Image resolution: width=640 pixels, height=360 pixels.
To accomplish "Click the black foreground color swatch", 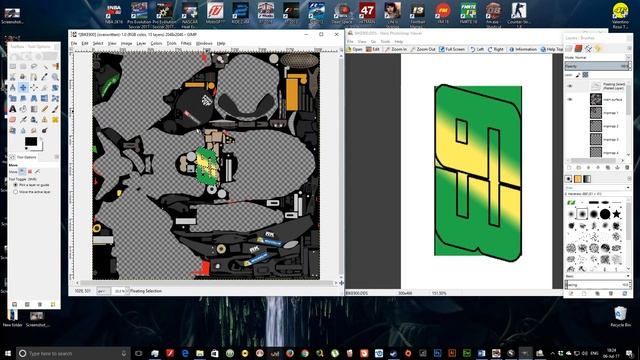I will (31, 142).
